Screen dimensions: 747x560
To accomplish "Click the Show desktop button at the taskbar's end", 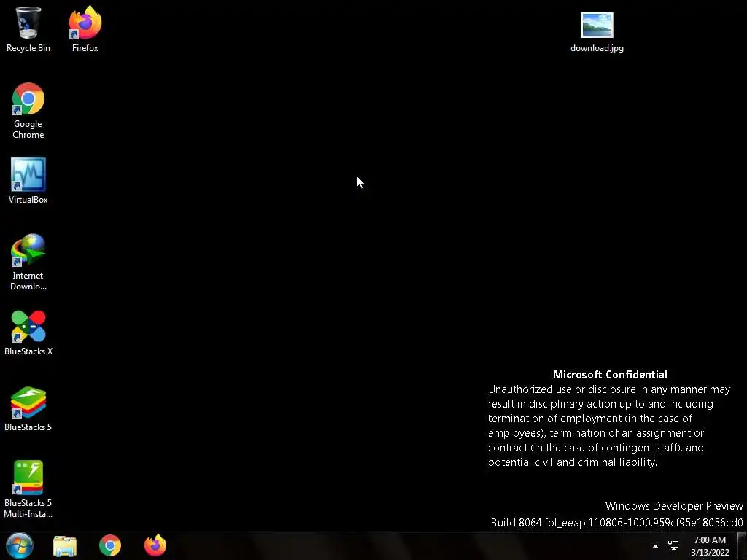I will [742, 545].
